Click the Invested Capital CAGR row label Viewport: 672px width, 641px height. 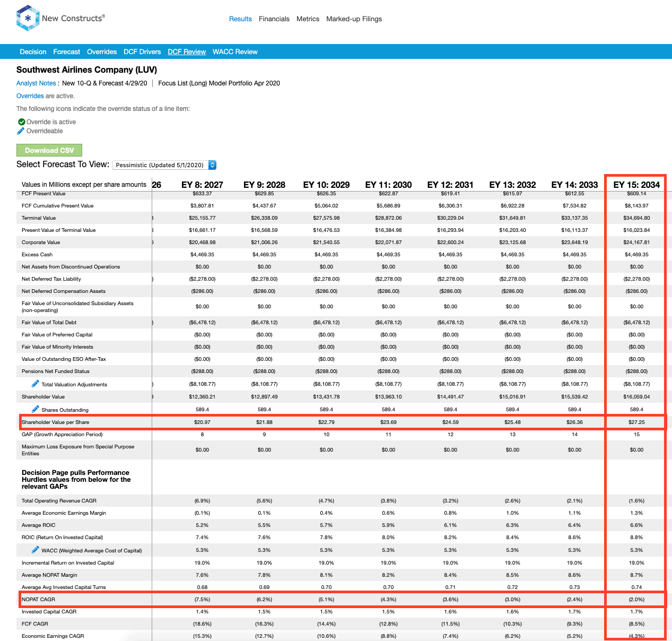pos(49,612)
